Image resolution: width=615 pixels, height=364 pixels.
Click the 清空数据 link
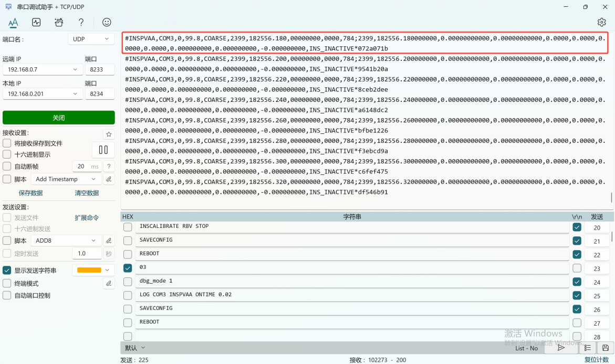pyautogui.click(x=87, y=193)
